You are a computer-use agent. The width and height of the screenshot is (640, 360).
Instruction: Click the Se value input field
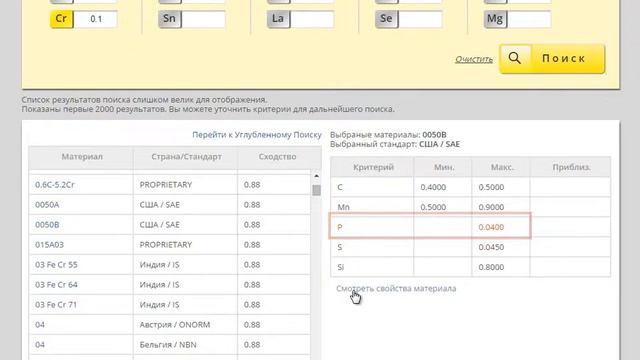click(420, 19)
